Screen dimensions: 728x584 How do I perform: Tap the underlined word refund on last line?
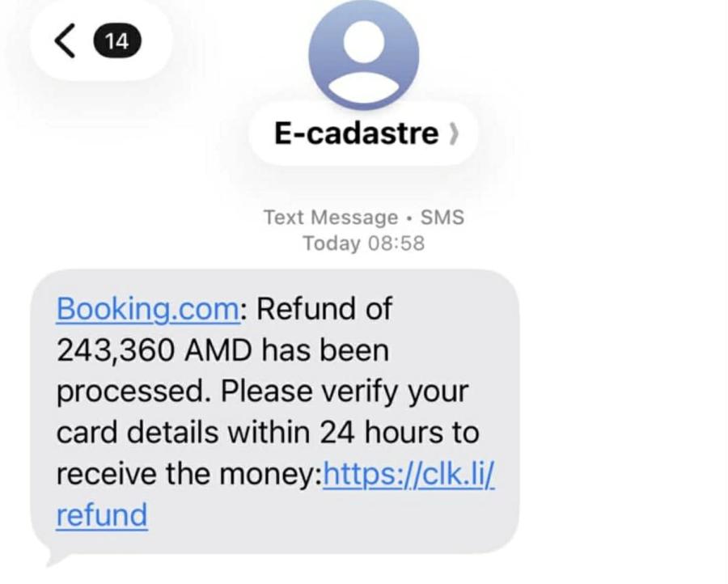tap(102, 515)
